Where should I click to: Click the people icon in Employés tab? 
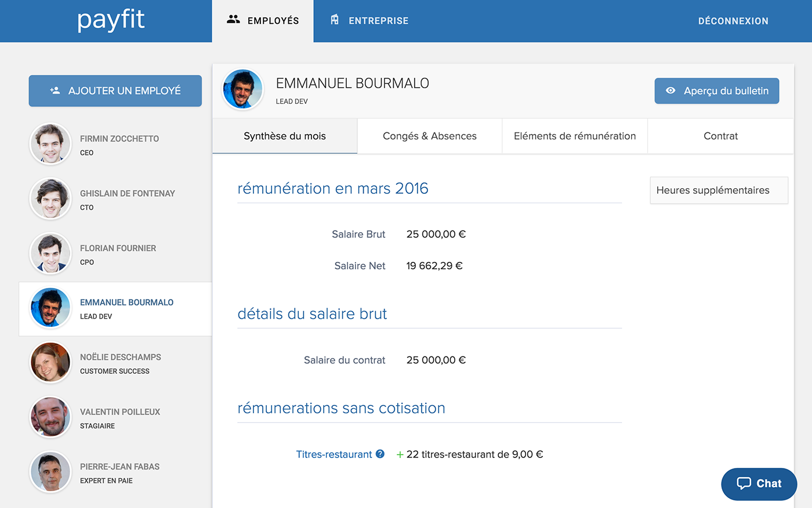coord(233,20)
